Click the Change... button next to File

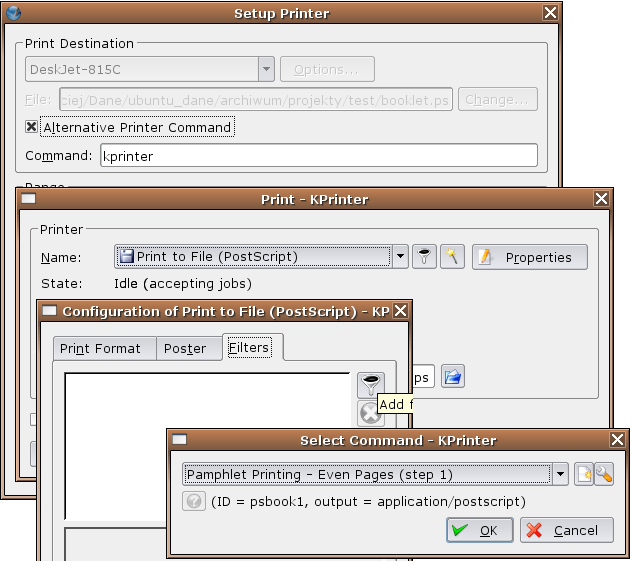pos(498,99)
